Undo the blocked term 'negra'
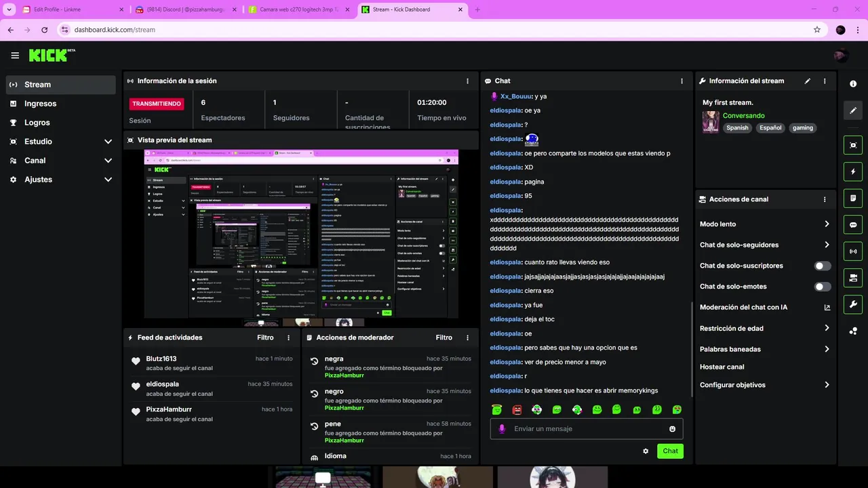Image resolution: width=868 pixels, height=488 pixels. tap(315, 361)
